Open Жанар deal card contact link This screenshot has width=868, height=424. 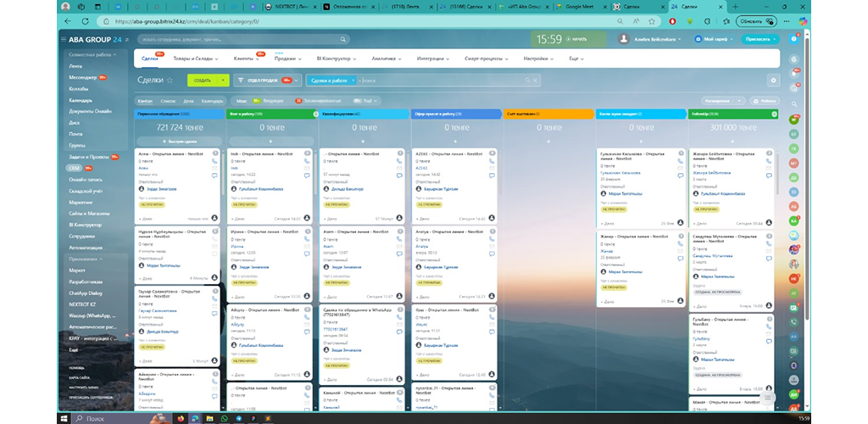pyautogui.click(x=607, y=251)
